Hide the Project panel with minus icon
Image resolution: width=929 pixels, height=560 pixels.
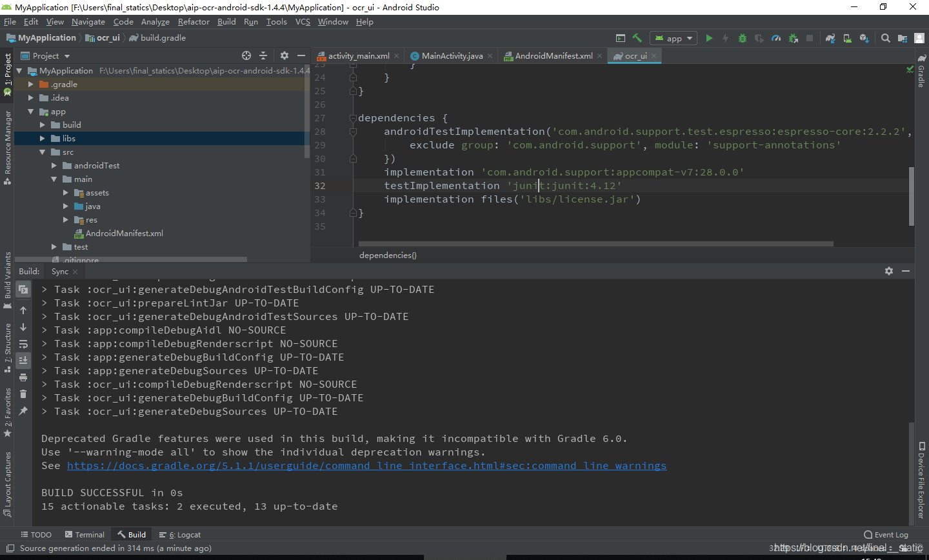pyautogui.click(x=301, y=55)
